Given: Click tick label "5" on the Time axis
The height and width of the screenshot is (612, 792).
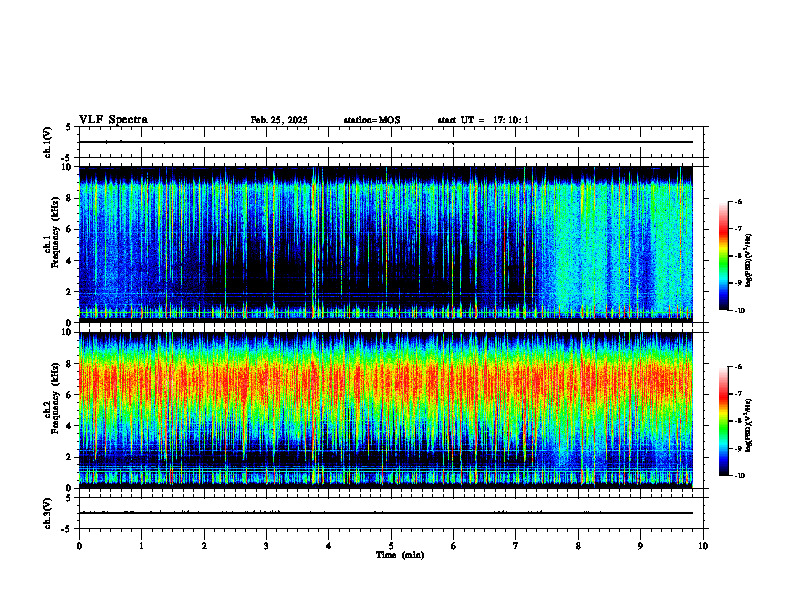Looking at the screenshot, I should 391,546.
